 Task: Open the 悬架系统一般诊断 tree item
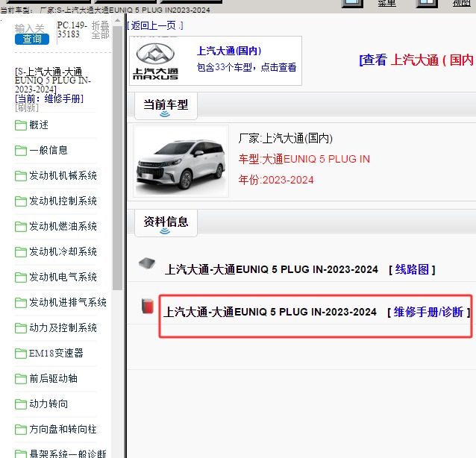coord(68,454)
